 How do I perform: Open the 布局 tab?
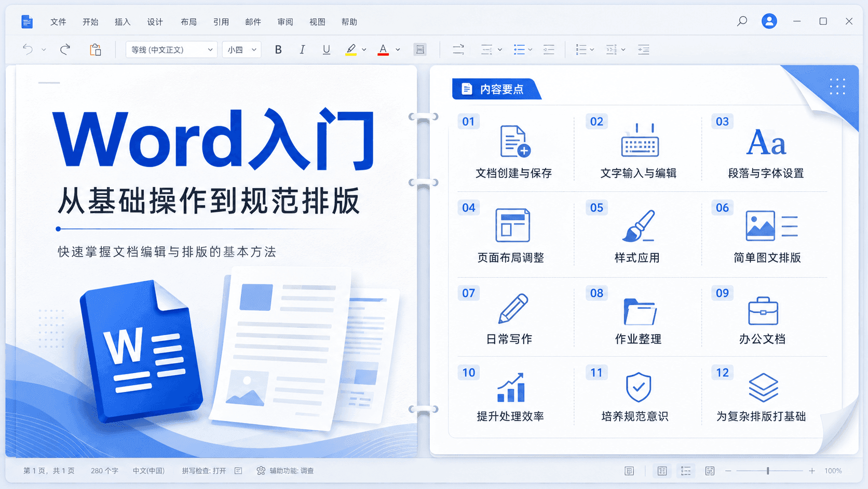tap(188, 22)
